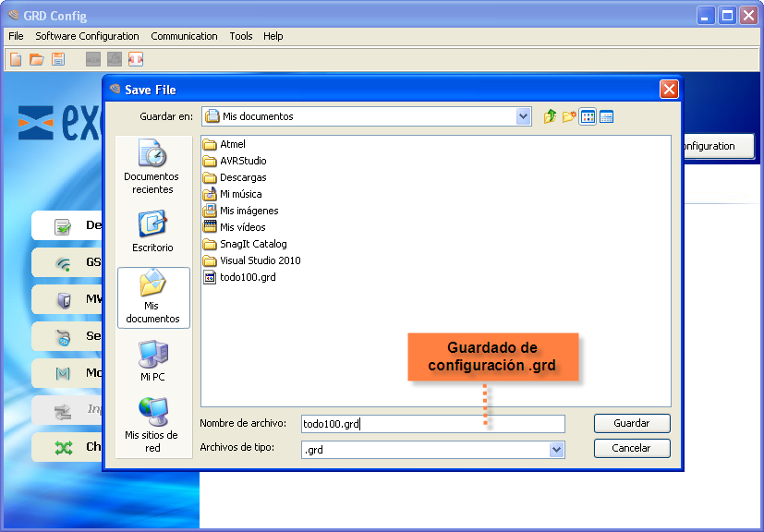Viewport: 764px width, 532px height.
Task: Click the New file toolbar icon
Action: (16, 60)
